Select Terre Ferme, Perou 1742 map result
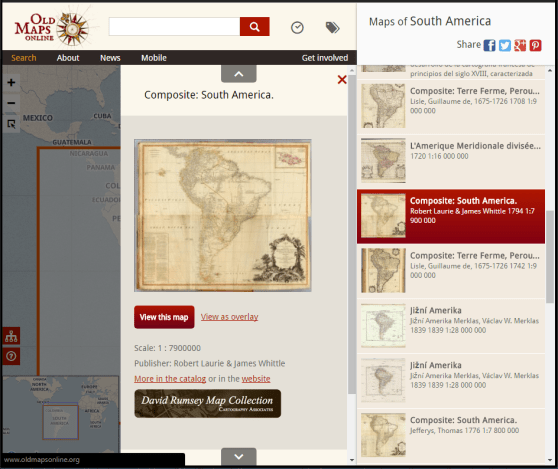Image resolution: width=558 pixels, height=469 pixels. pyautogui.click(x=451, y=271)
